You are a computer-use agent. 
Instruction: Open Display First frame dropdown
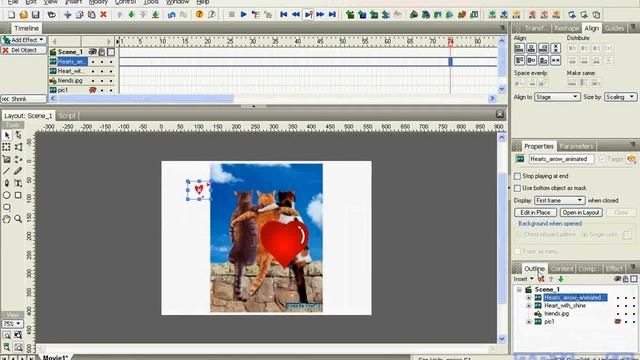tap(560, 200)
